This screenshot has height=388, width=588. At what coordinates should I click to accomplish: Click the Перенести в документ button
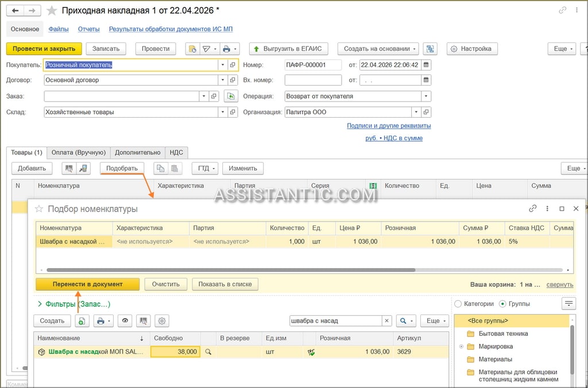pyautogui.click(x=88, y=284)
